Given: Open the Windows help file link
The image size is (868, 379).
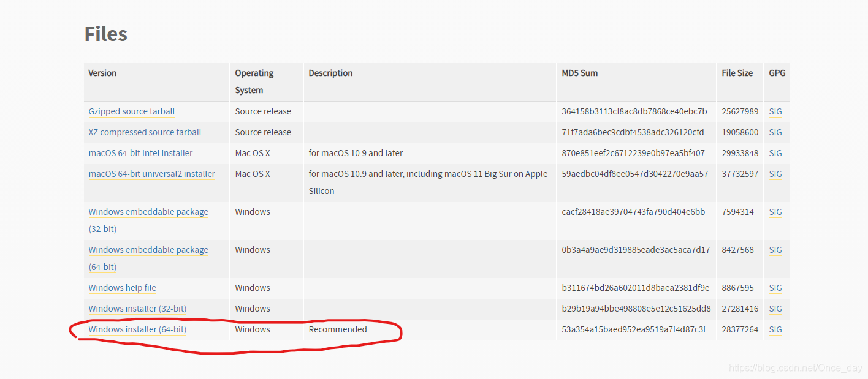Looking at the screenshot, I should pyautogui.click(x=123, y=288).
